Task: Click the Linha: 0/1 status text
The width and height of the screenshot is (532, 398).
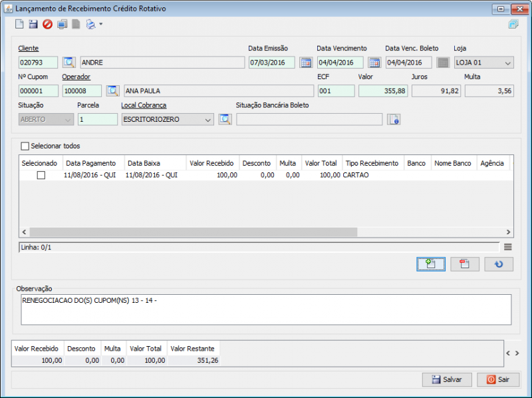Action: coord(36,248)
